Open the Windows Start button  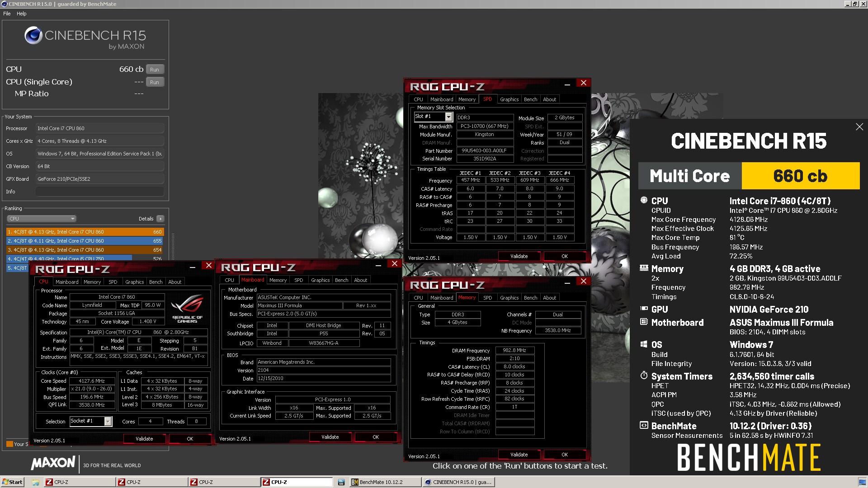pyautogui.click(x=12, y=482)
